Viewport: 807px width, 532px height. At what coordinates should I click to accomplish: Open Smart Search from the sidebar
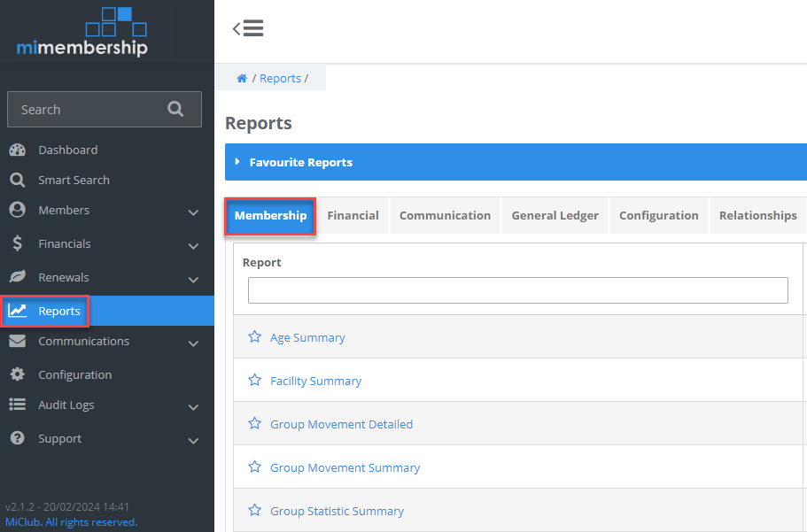74,180
